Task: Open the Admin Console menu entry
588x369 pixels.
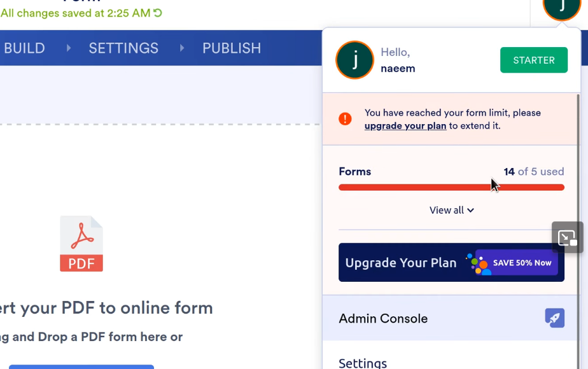Action: (383, 318)
